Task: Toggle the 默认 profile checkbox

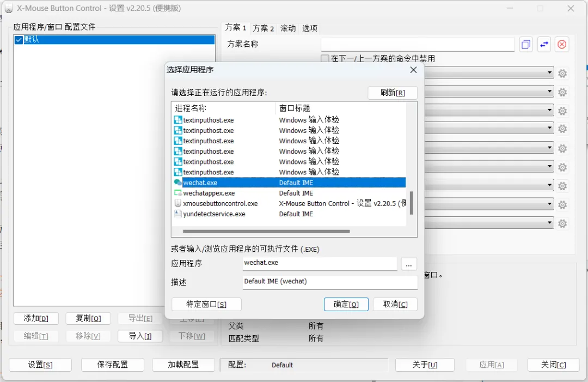Action: 19,40
